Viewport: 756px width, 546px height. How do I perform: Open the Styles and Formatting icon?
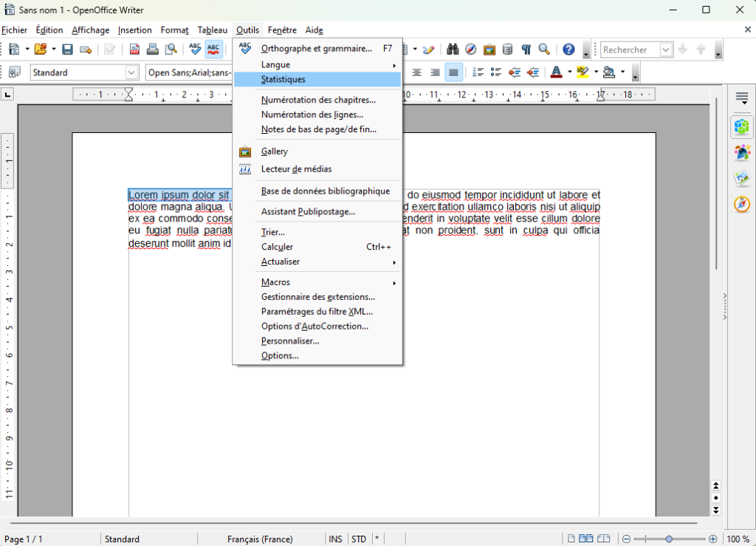tap(15, 72)
